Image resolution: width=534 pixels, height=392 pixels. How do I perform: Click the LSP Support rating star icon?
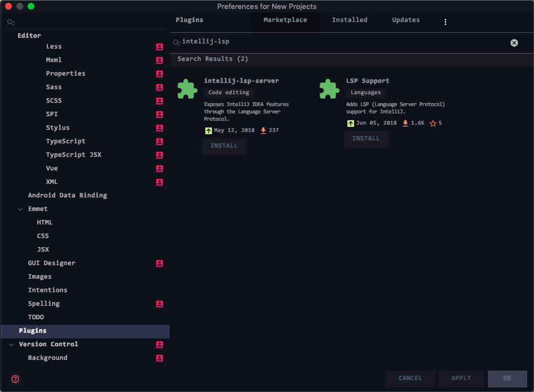433,124
